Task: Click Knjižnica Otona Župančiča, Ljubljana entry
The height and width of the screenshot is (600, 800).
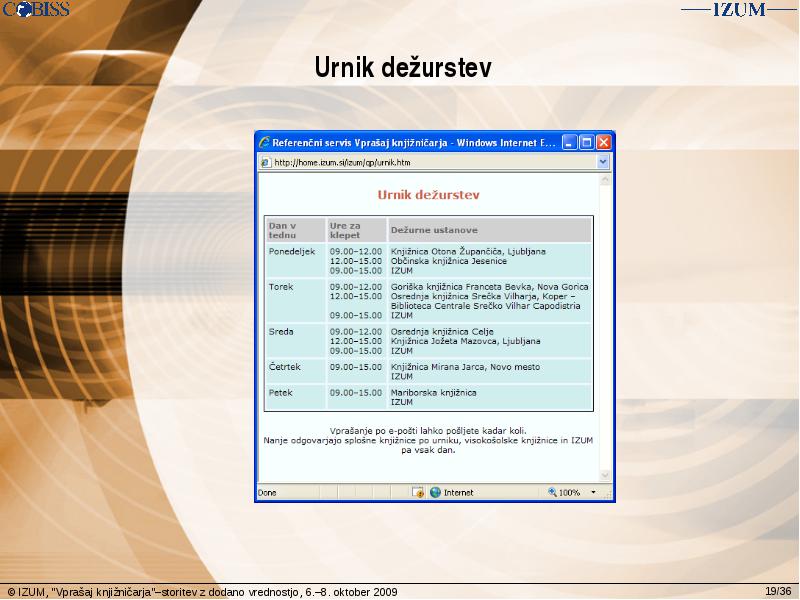Action: pyautogui.click(x=468, y=252)
